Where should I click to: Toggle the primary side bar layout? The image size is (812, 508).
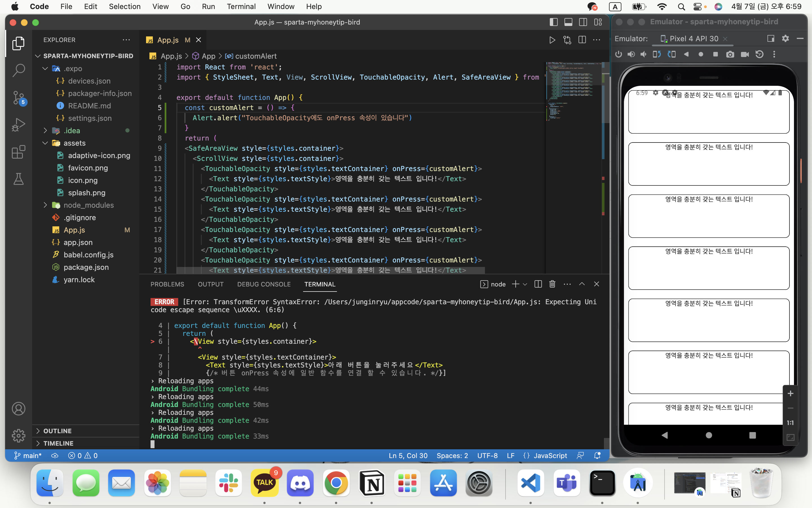click(x=554, y=22)
